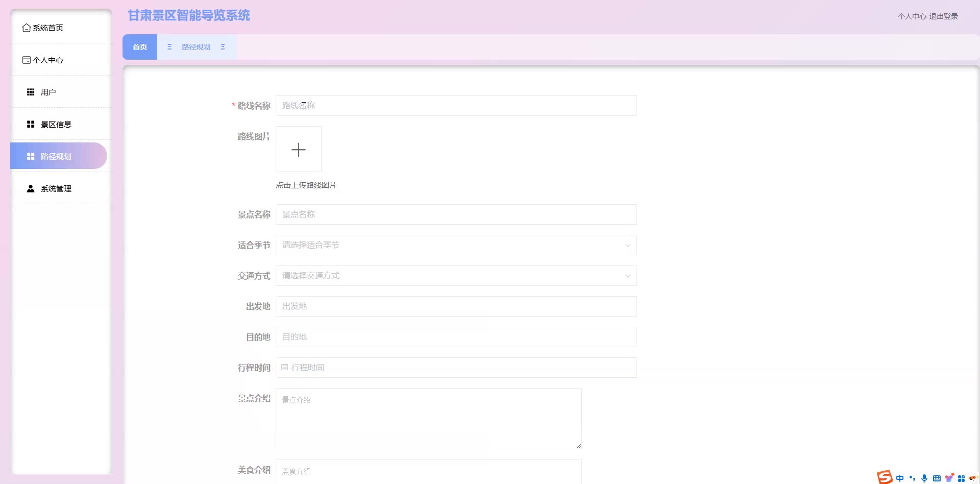Open the soft keyboard icon in IME bar
This screenshot has height=484, width=980.
(937, 478)
